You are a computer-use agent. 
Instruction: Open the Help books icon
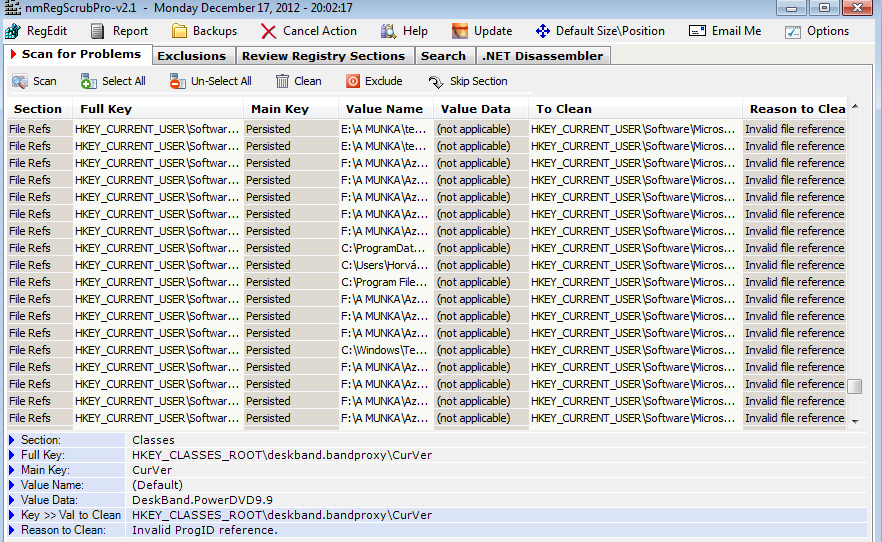coord(388,31)
